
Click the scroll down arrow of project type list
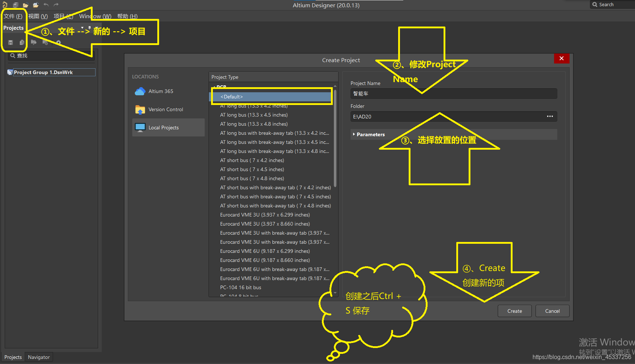click(x=335, y=293)
